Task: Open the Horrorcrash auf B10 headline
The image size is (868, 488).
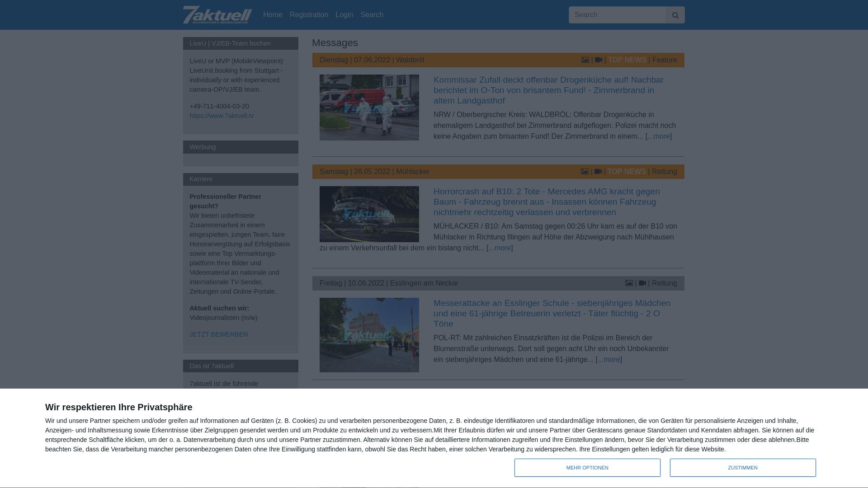Action: [x=546, y=202]
